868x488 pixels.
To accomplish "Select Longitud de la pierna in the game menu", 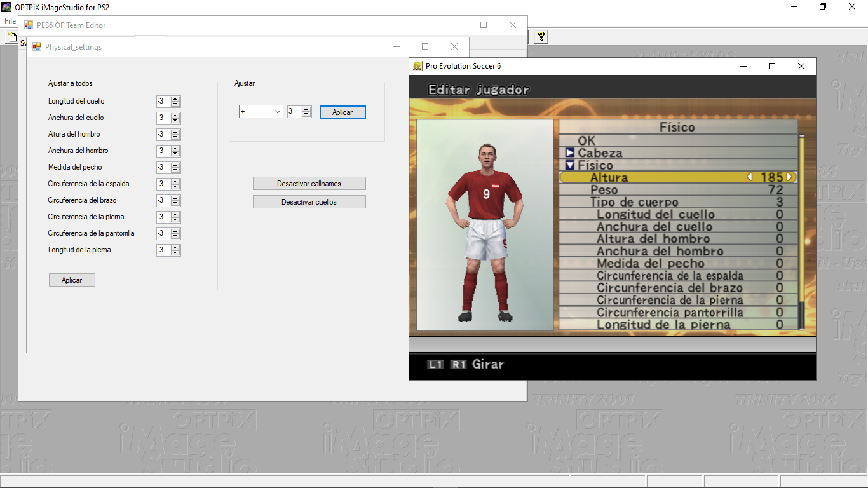I will [x=678, y=325].
